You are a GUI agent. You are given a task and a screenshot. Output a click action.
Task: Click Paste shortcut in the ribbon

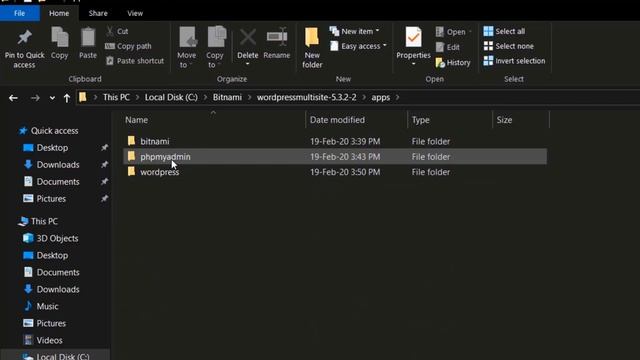pos(135,61)
